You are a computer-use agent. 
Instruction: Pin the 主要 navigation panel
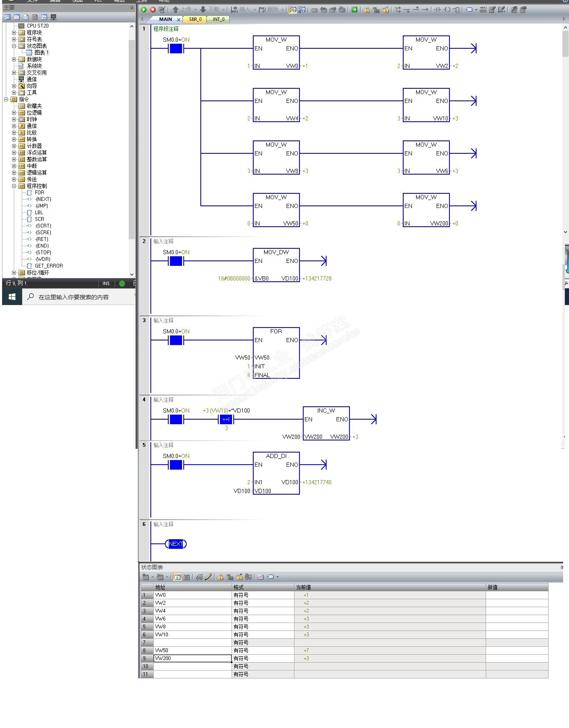[x=132, y=8]
